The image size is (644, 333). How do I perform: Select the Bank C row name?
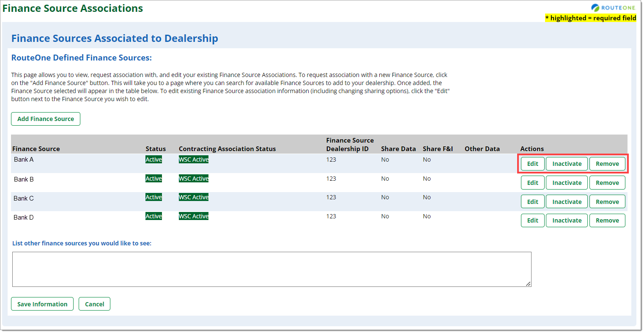coord(24,198)
